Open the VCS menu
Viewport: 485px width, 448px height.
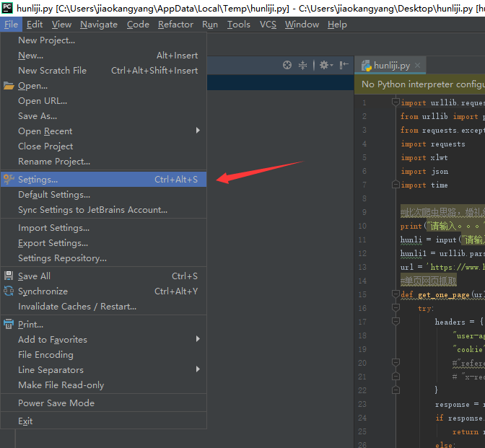pos(268,25)
